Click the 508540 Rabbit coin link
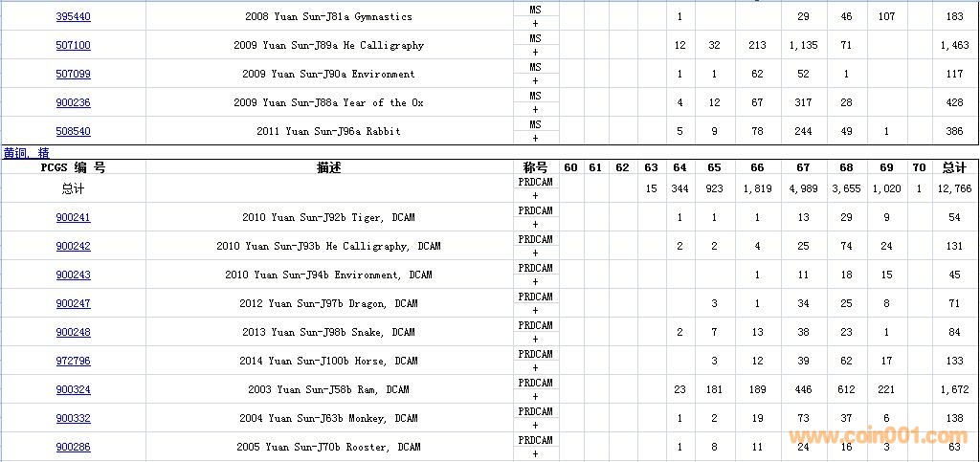Viewport: 980px width, 462px height. click(73, 131)
